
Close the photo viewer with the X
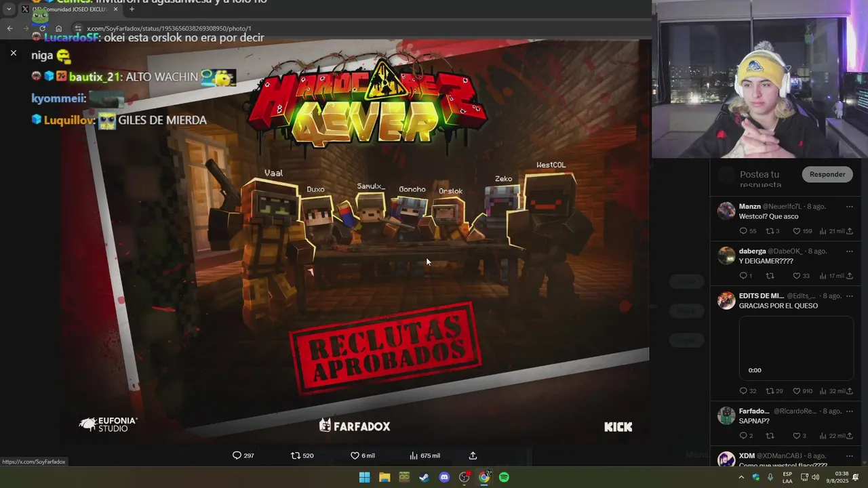(x=13, y=53)
